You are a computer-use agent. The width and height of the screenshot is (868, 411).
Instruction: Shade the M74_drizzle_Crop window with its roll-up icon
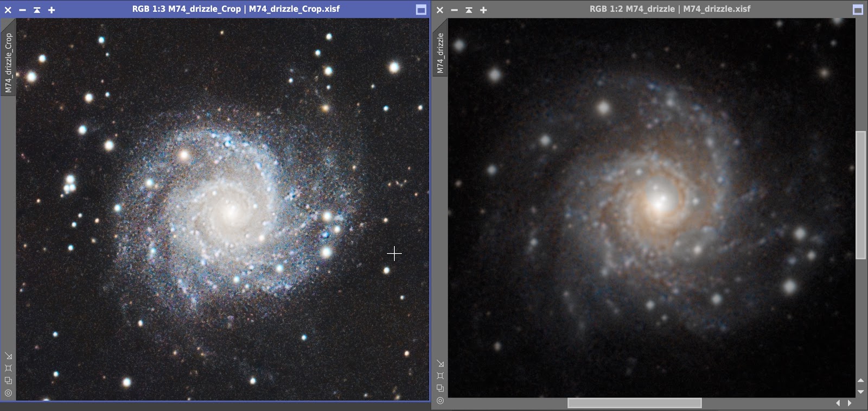coord(37,10)
